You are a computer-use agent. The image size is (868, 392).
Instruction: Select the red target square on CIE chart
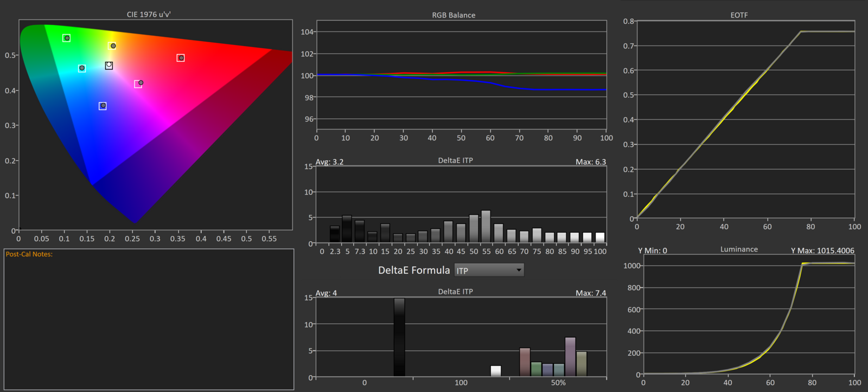pyautogui.click(x=181, y=58)
